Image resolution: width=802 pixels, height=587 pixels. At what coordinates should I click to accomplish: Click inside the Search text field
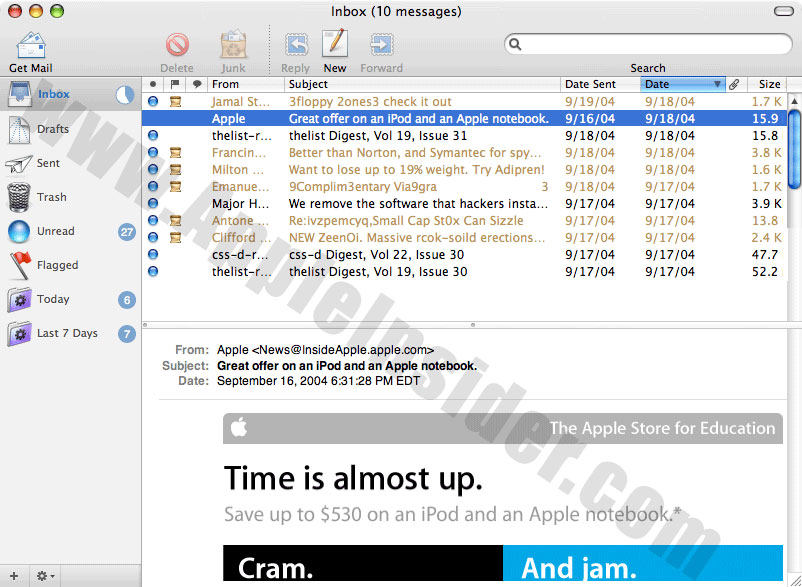(648, 44)
